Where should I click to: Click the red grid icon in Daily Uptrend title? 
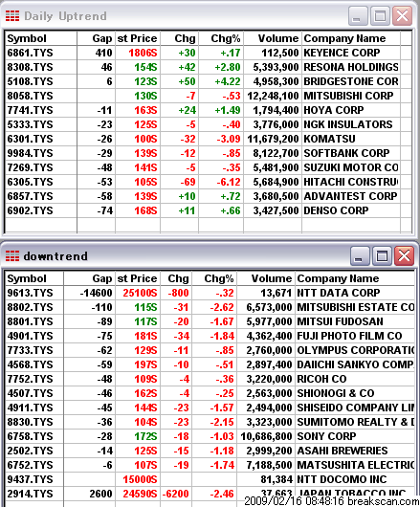click(12, 16)
